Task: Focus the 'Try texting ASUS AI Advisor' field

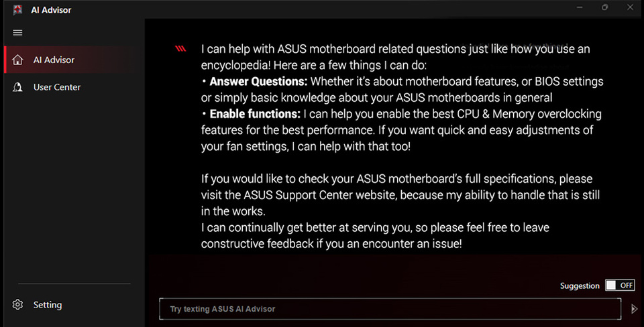Action: (389, 309)
